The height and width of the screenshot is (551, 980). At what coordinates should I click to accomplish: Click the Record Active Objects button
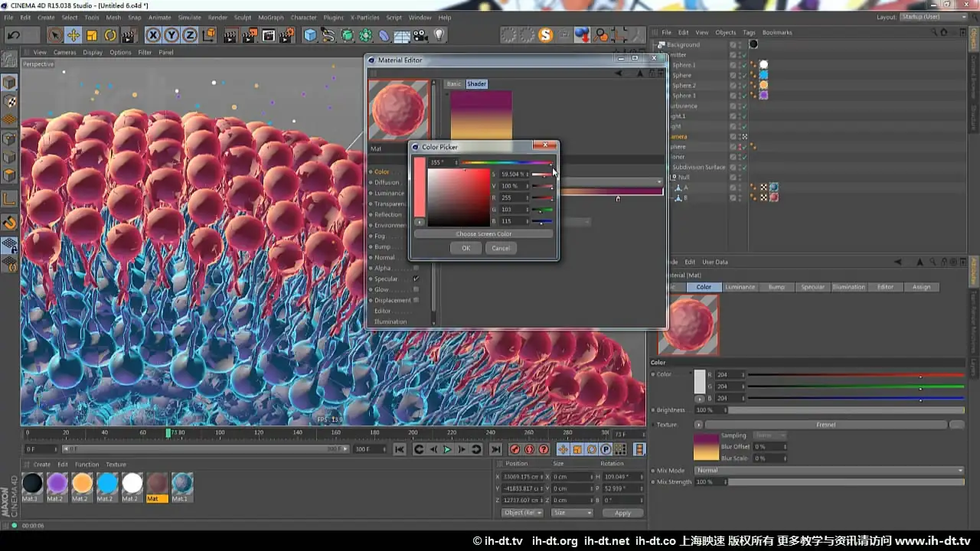pos(515,449)
